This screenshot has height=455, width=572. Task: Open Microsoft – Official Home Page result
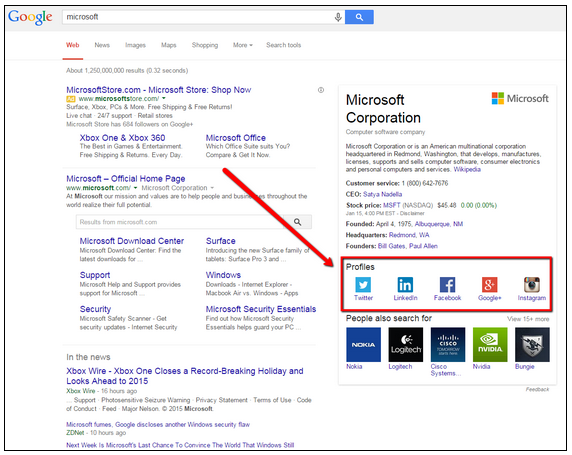tap(125, 178)
